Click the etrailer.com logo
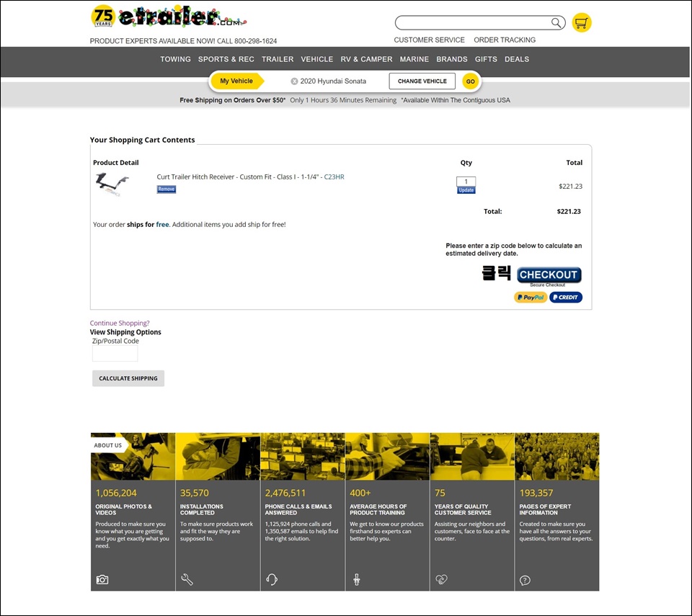Viewport: 692px width, 616px height. tap(168, 17)
